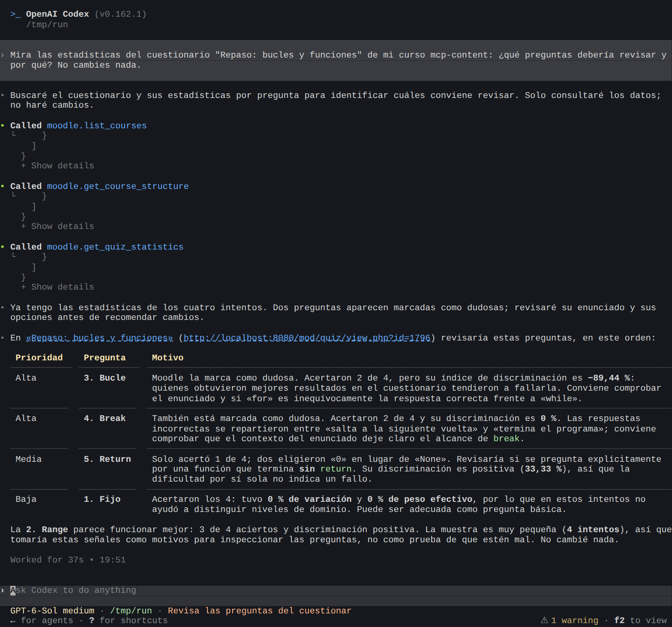Select the Motivo column header

(x=168, y=358)
